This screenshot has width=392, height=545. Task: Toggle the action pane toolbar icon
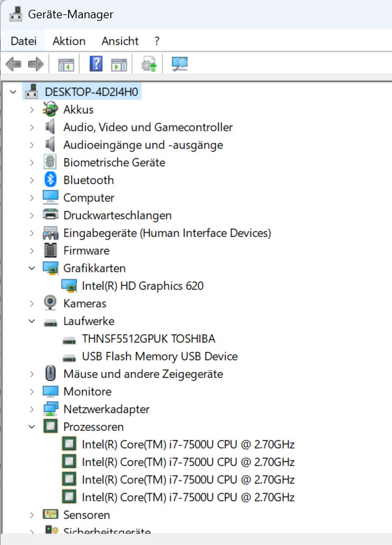point(119,65)
